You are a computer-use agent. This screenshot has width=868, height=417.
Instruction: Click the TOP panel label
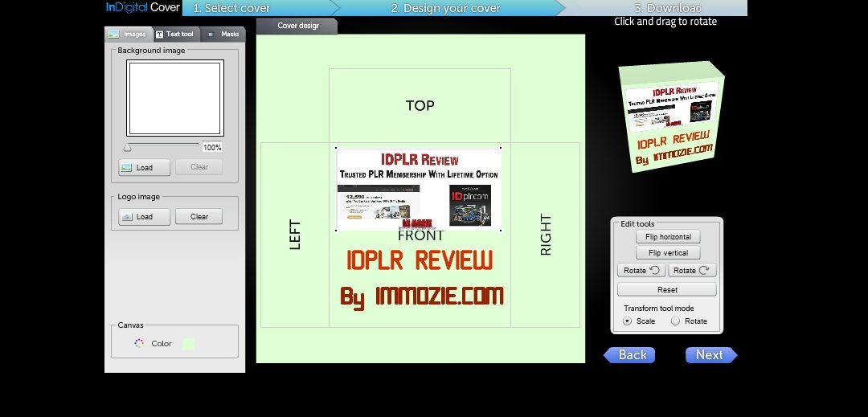point(420,105)
